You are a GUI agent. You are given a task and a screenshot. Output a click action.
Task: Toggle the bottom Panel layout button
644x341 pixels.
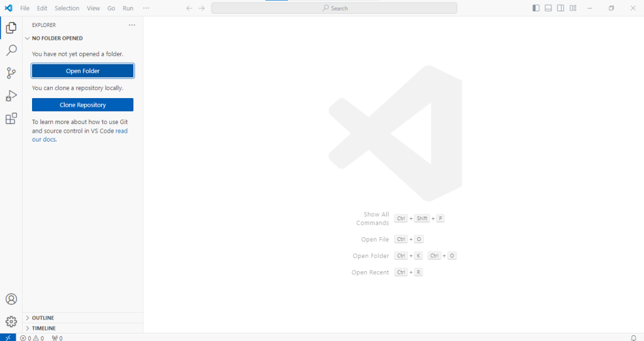click(x=548, y=8)
